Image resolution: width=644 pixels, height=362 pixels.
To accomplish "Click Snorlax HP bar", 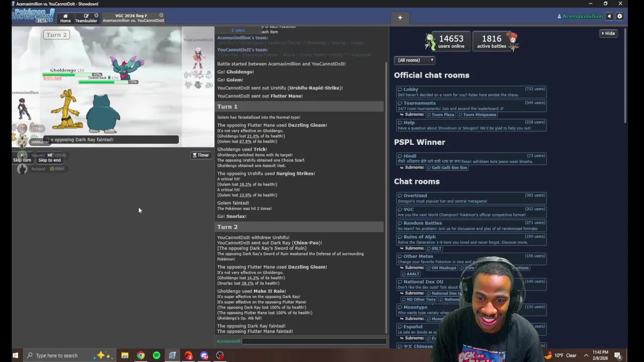I will [x=108, y=81].
